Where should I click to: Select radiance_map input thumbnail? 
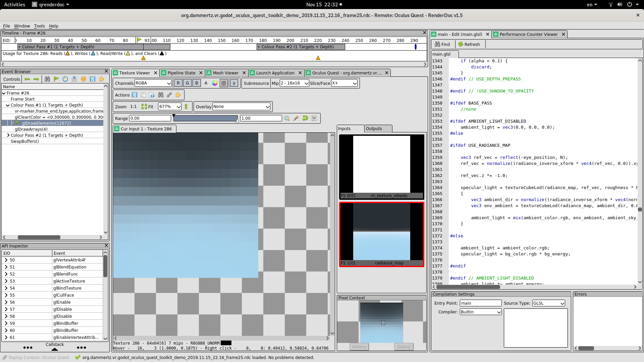(x=381, y=234)
